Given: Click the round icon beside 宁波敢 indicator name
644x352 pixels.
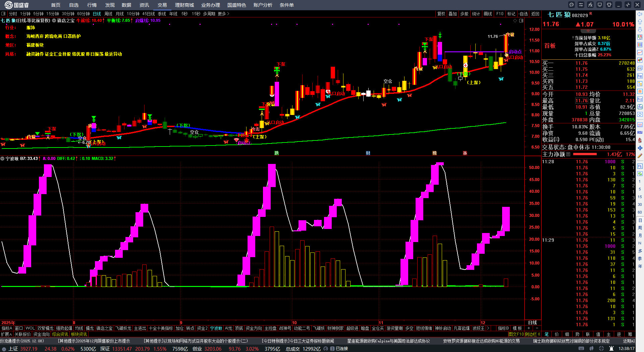Looking at the screenshot, I should (2, 159).
